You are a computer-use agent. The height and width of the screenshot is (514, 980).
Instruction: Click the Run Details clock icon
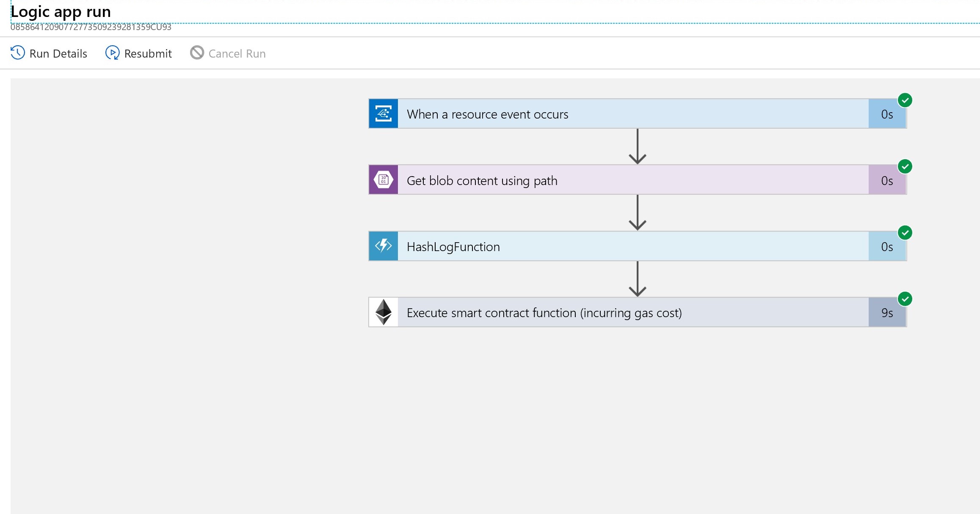[18, 53]
